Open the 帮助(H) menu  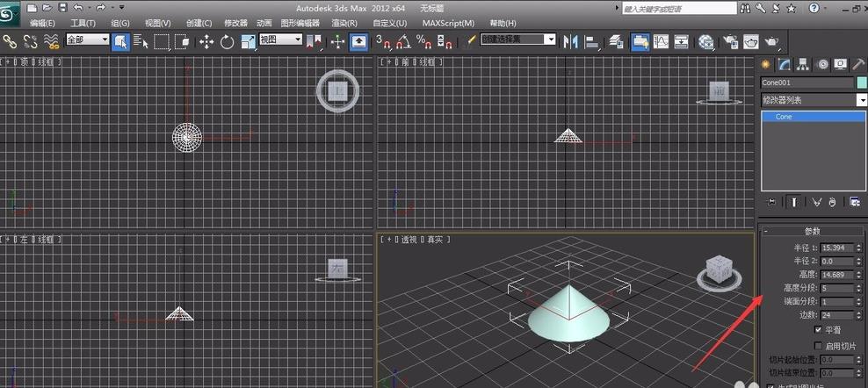(503, 23)
